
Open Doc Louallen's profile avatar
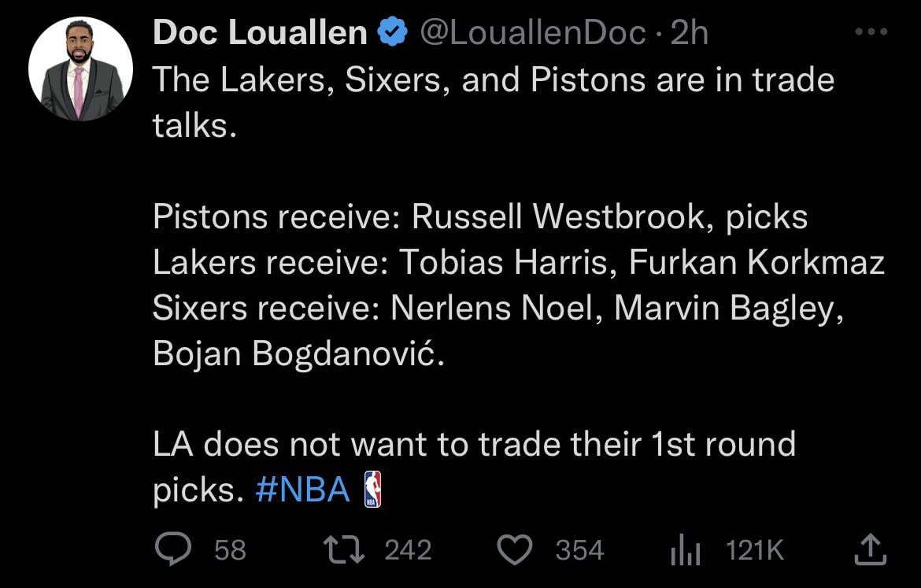click(80, 69)
